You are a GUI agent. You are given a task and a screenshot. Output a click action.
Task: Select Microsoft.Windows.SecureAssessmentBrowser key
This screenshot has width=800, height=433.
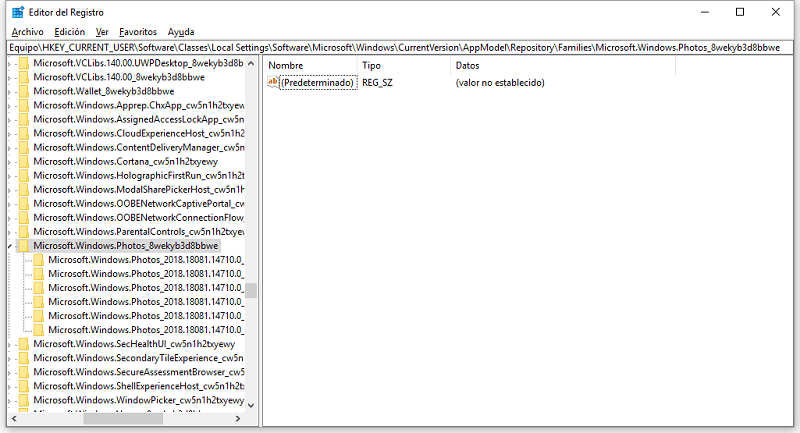tap(139, 372)
